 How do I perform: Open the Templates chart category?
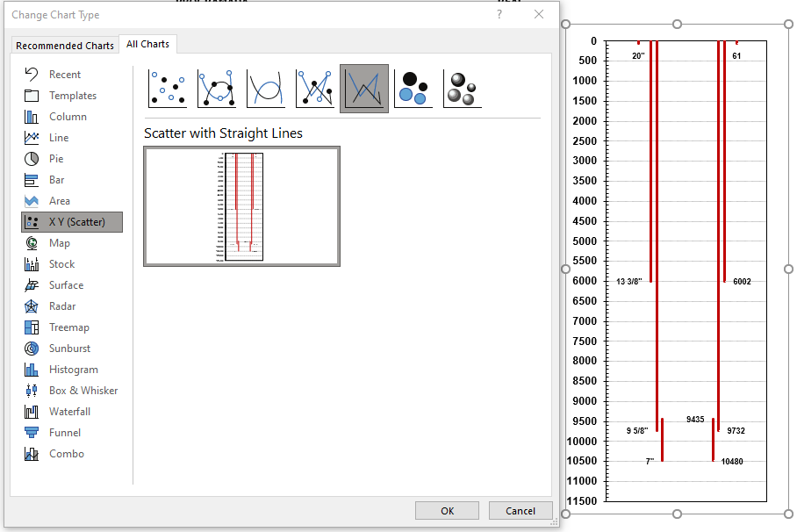coord(72,96)
